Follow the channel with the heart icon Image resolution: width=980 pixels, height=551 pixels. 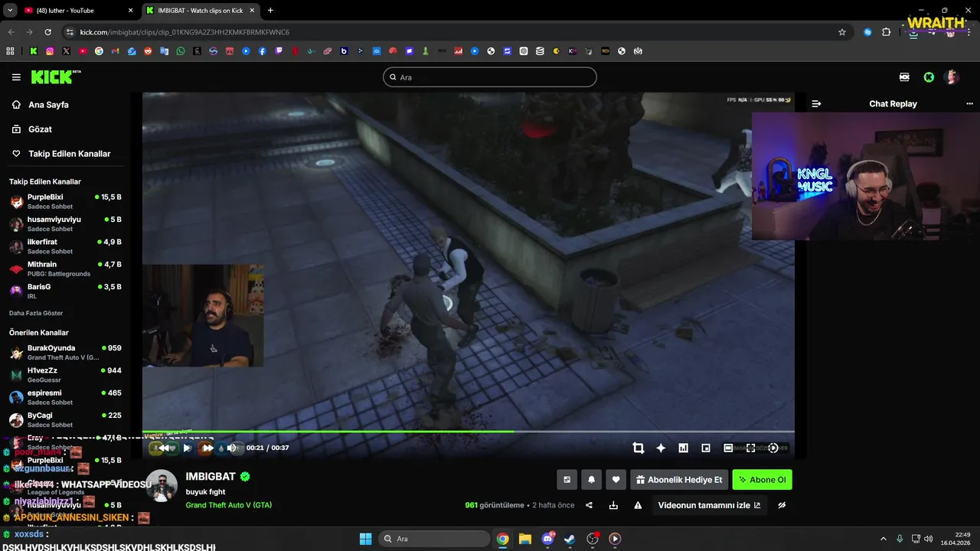[616, 480]
